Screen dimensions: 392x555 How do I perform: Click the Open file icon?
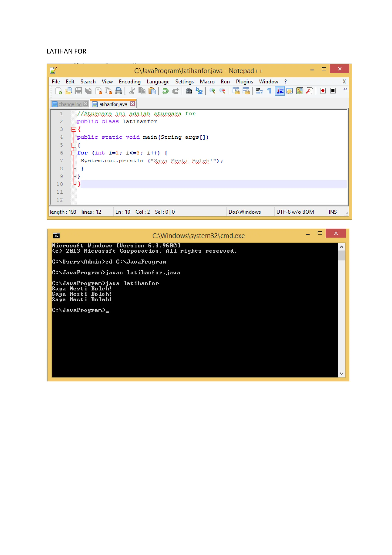68,91
